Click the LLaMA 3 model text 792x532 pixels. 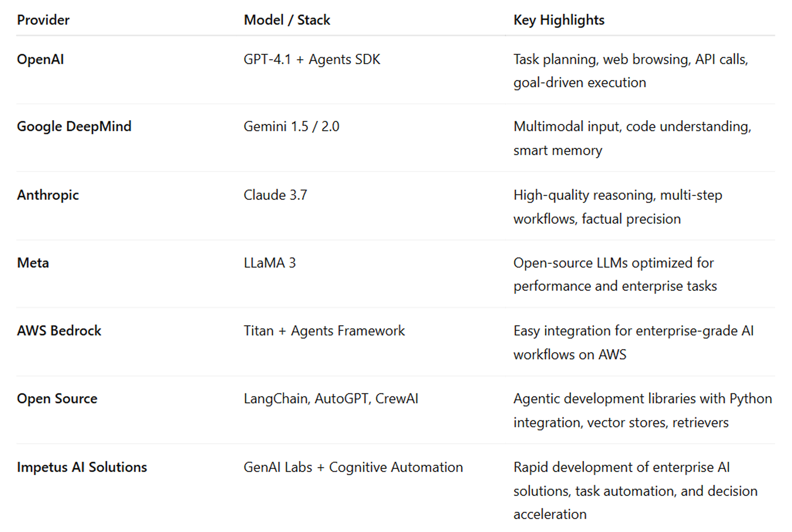coord(269,263)
